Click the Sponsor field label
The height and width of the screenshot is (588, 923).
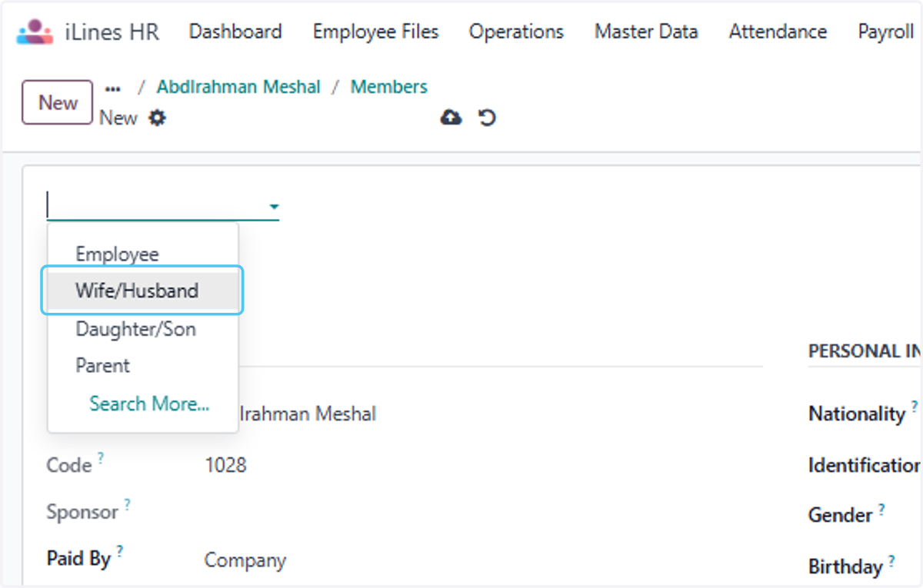coord(82,512)
